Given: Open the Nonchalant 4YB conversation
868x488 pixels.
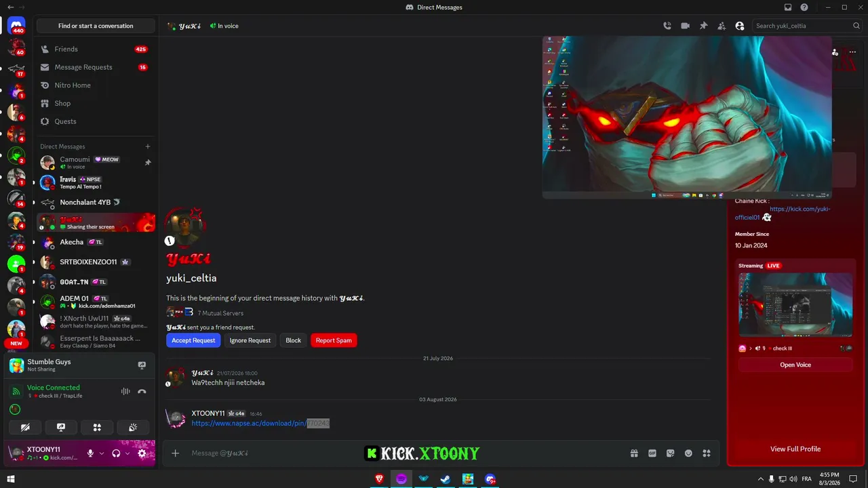Looking at the screenshot, I should 96,202.
